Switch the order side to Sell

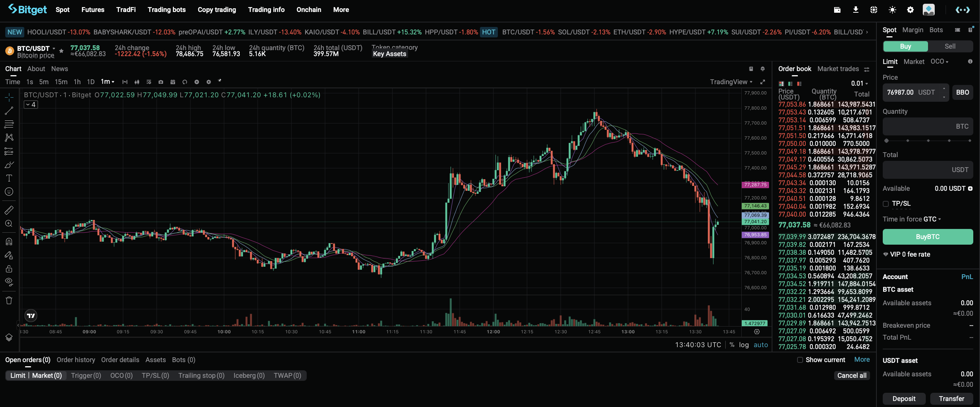click(x=950, y=46)
